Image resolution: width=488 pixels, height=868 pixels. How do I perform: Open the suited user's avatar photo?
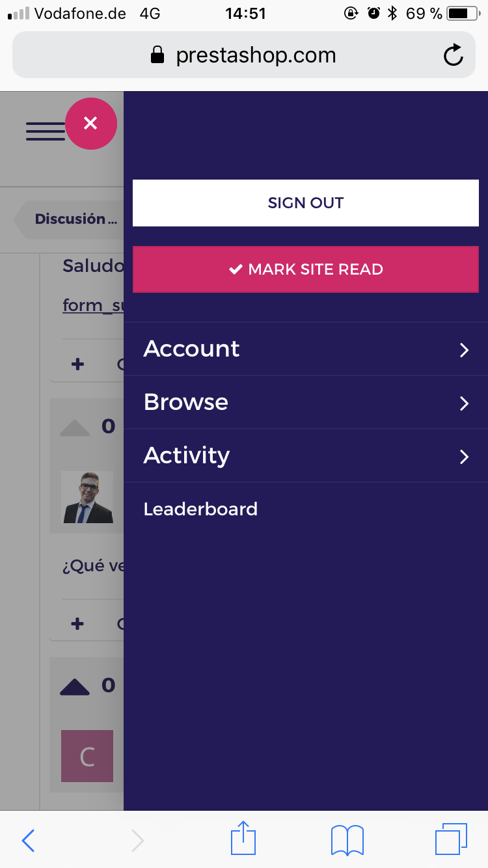click(x=87, y=498)
